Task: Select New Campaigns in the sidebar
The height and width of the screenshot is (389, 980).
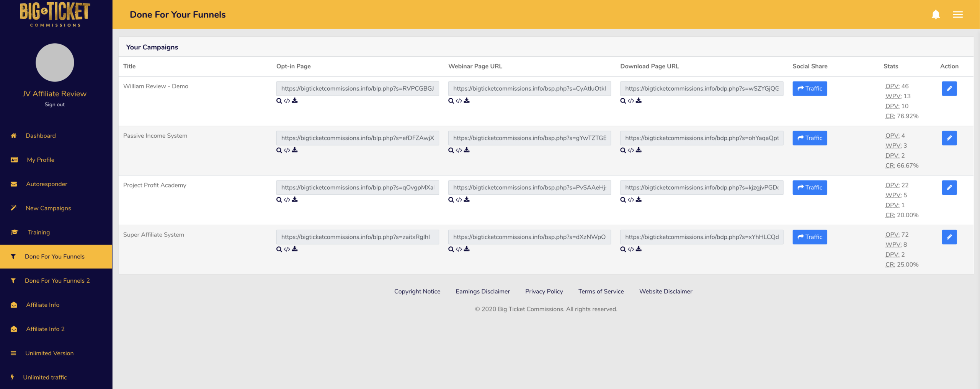Action: click(48, 208)
